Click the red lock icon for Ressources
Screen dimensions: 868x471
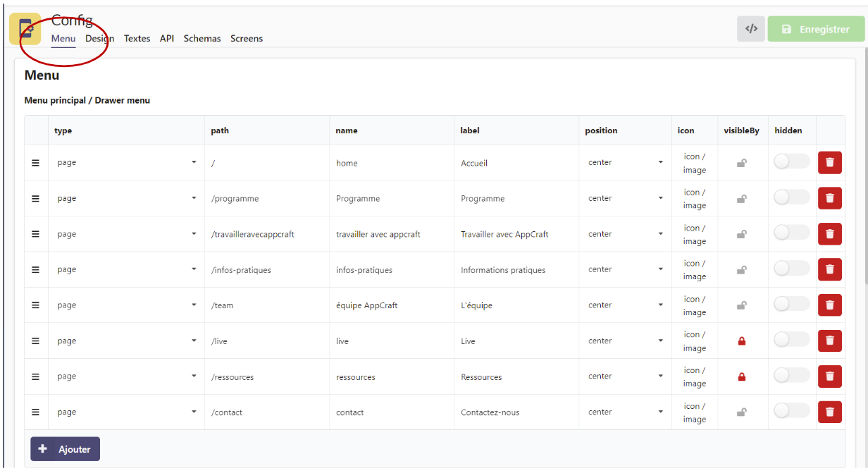(x=741, y=377)
